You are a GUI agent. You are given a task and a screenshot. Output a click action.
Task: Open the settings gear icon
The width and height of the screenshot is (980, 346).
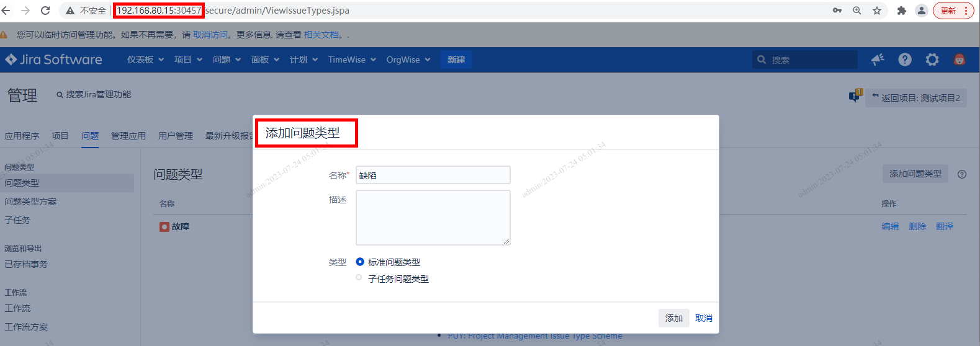pos(932,60)
